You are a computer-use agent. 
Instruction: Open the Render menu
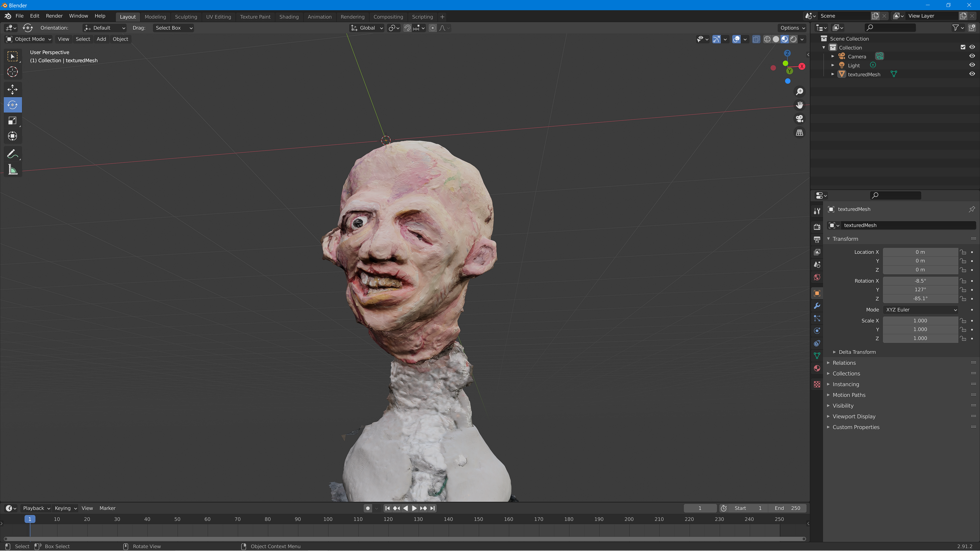coord(54,16)
